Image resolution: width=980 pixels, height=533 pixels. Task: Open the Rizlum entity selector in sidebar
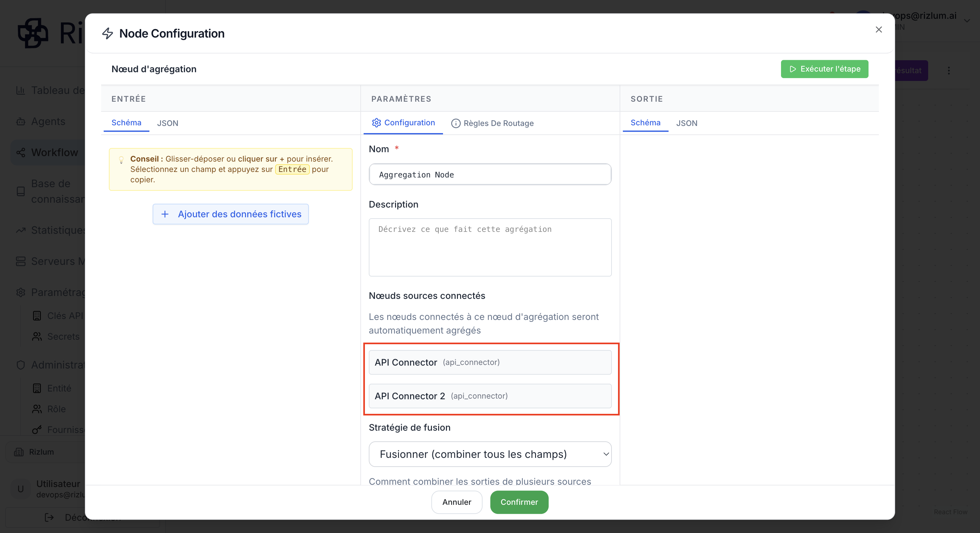[45, 452]
